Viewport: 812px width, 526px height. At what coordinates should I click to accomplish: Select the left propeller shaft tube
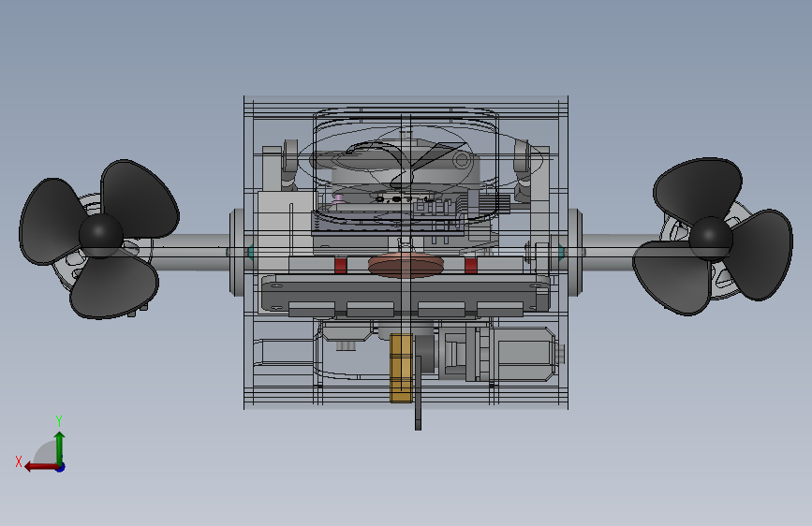click(x=192, y=252)
